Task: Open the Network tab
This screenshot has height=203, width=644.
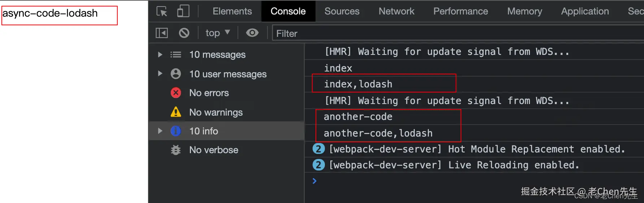Action: [x=396, y=11]
